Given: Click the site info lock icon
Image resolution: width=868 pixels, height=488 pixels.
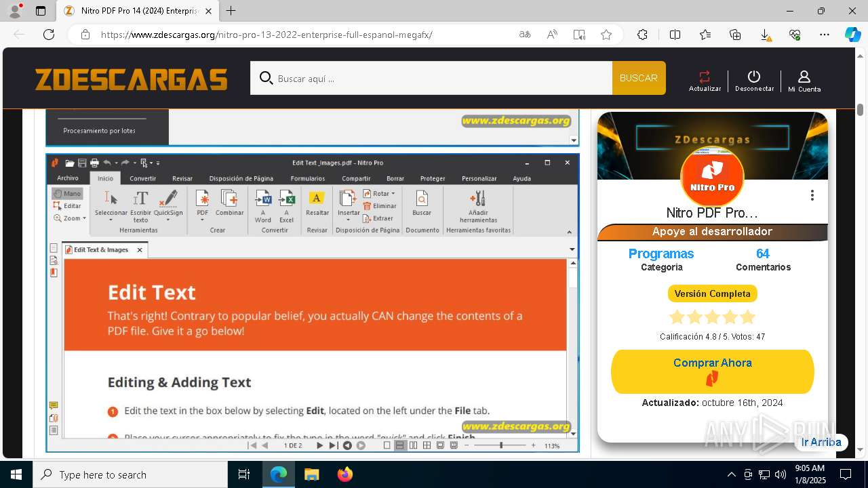Looking at the screenshot, I should 85,35.
